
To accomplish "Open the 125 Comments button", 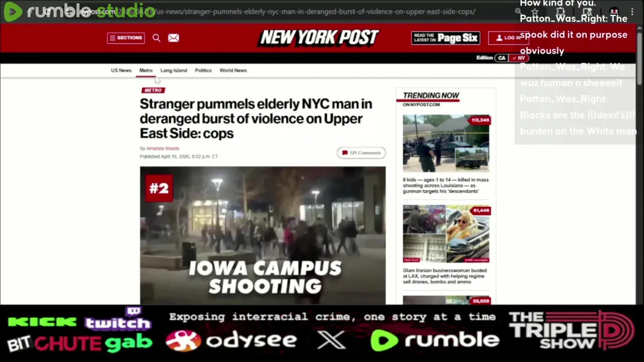I will coord(361,153).
